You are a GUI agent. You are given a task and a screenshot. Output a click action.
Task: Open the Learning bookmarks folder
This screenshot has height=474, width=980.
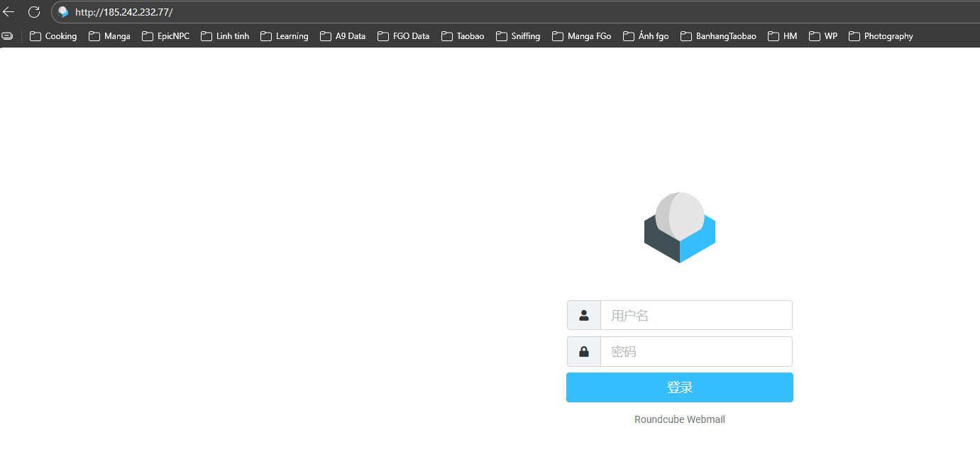click(285, 36)
